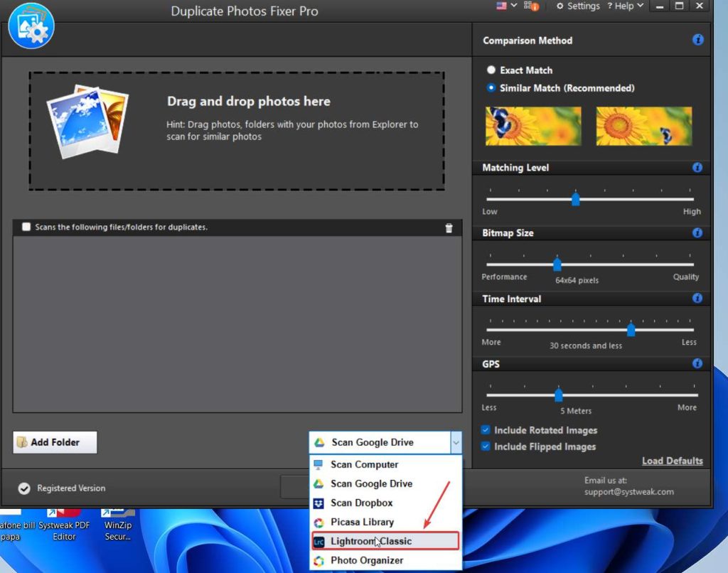Choose Scan Computer from the dropdown list
The height and width of the screenshot is (573, 728).
[385, 464]
